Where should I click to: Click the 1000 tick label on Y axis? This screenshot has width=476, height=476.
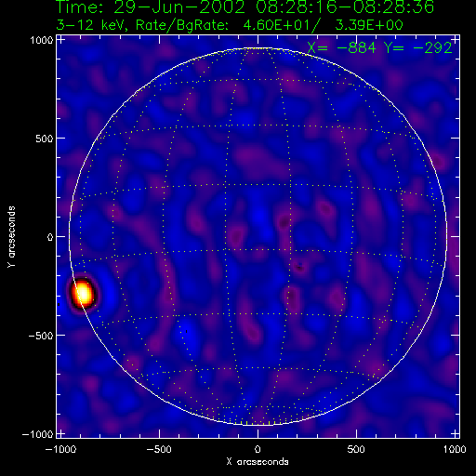pyautogui.click(x=42, y=40)
